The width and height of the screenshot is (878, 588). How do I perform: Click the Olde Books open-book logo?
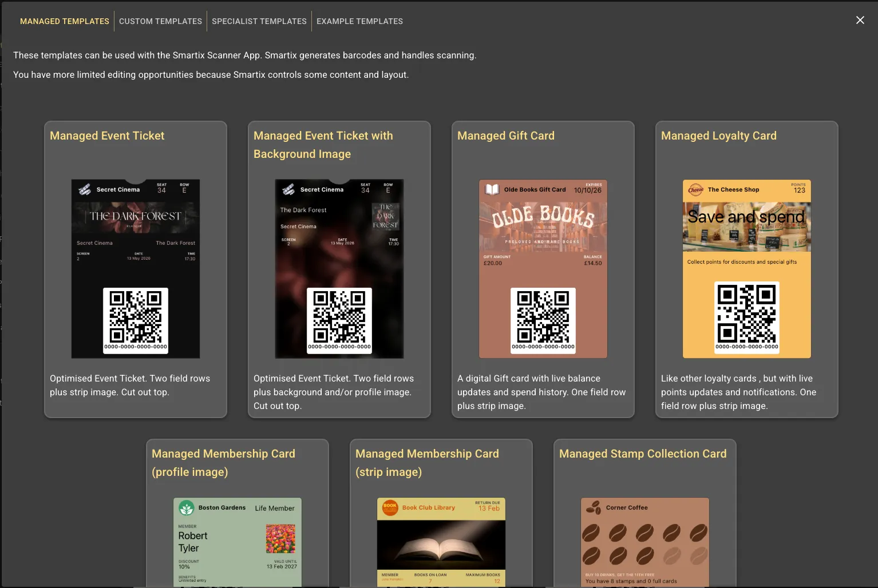point(492,189)
